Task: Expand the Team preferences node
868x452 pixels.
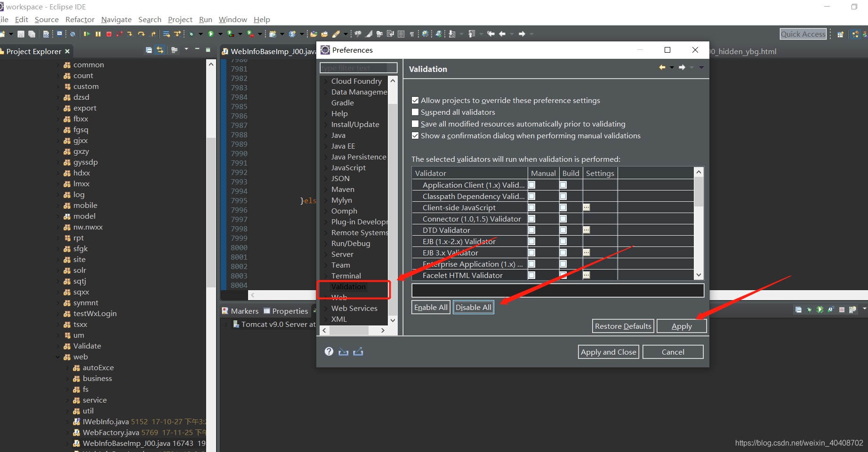Action: click(326, 265)
